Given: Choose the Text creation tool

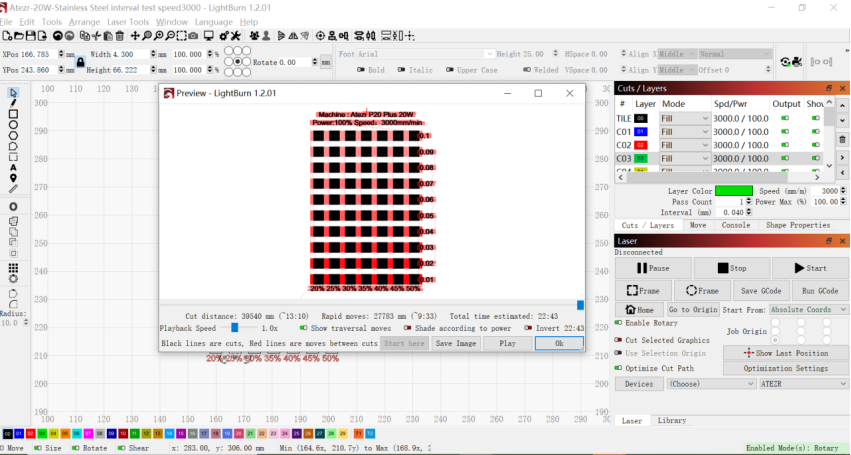Looking at the screenshot, I should pyautogui.click(x=13, y=167).
